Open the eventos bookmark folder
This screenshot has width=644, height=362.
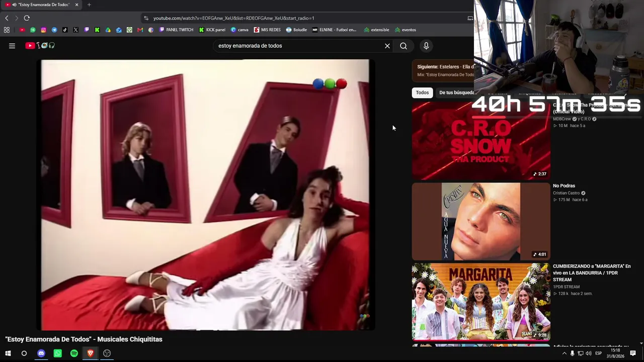(x=406, y=30)
